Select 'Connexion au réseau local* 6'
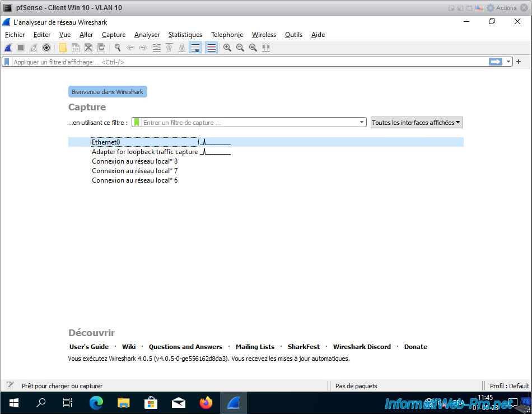The image size is (532, 414). tap(265, 180)
